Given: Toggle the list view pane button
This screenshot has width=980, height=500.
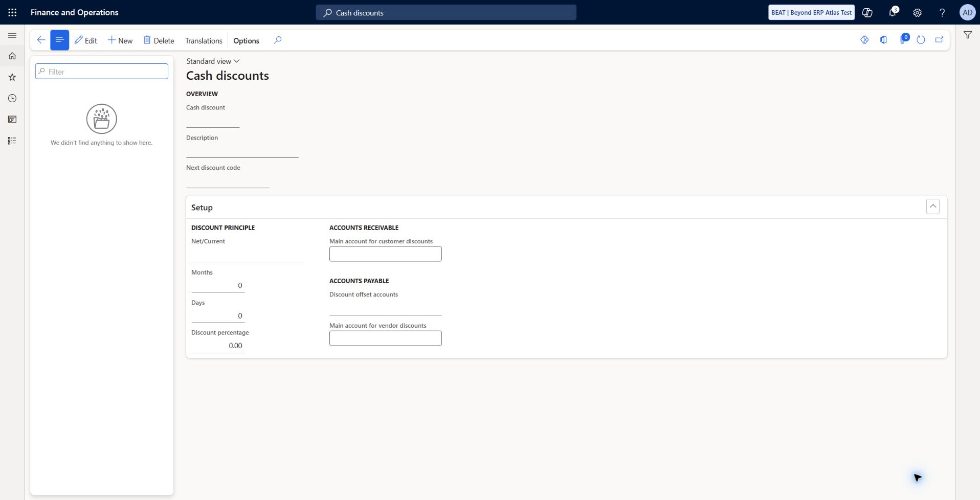Looking at the screenshot, I should [59, 40].
